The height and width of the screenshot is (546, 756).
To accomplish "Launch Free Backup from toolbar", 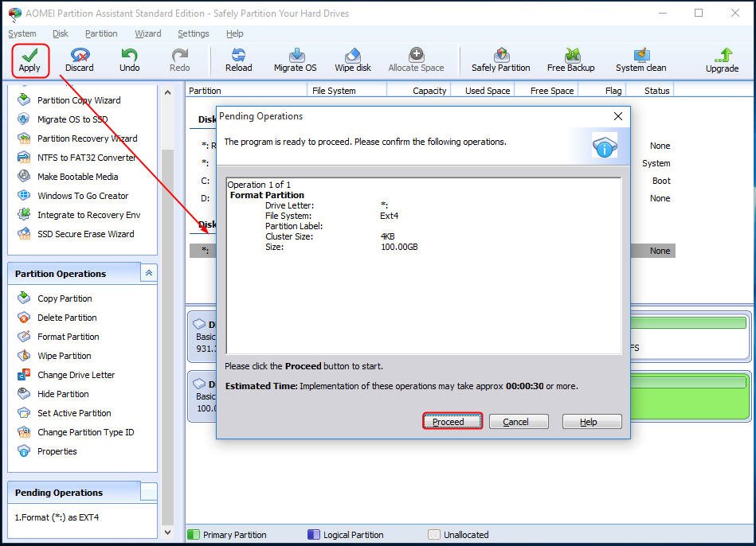I will pos(571,60).
